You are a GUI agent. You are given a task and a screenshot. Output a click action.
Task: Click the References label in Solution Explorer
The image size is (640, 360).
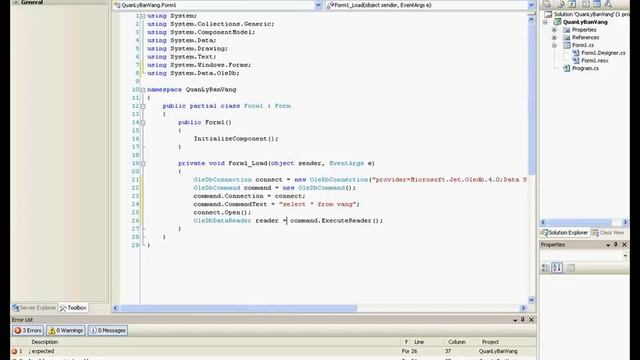(585, 38)
